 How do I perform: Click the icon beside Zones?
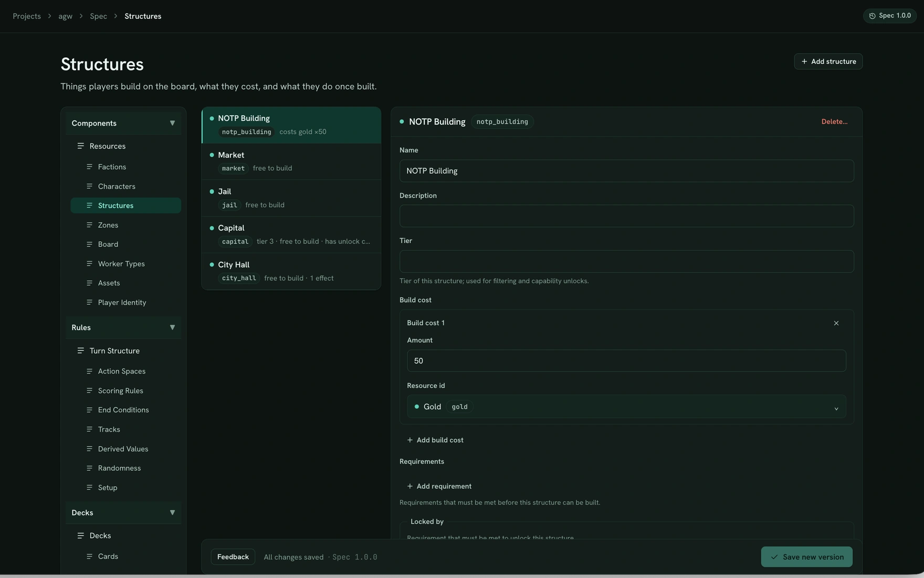(x=89, y=225)
